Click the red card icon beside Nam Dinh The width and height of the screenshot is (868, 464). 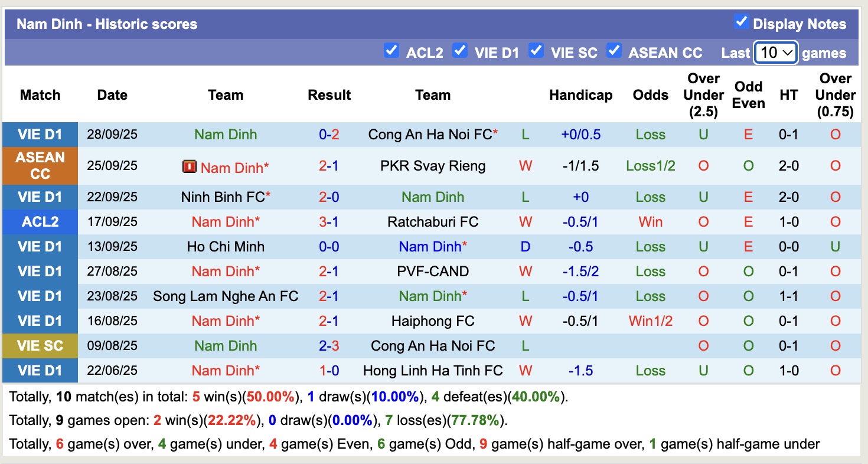tap(190, 166)
